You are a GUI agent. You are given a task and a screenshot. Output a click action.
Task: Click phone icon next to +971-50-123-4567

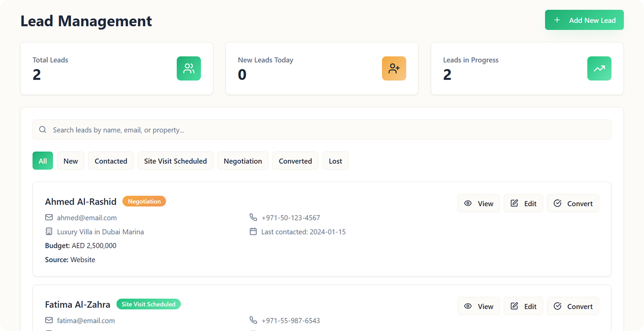[253, 217]
